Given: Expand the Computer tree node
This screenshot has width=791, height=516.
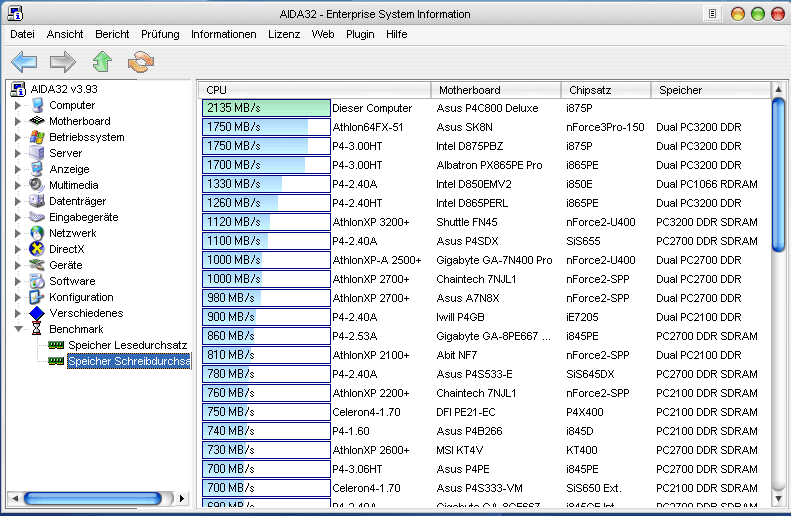Looking at the screenshot, I should tap(18, 106).
